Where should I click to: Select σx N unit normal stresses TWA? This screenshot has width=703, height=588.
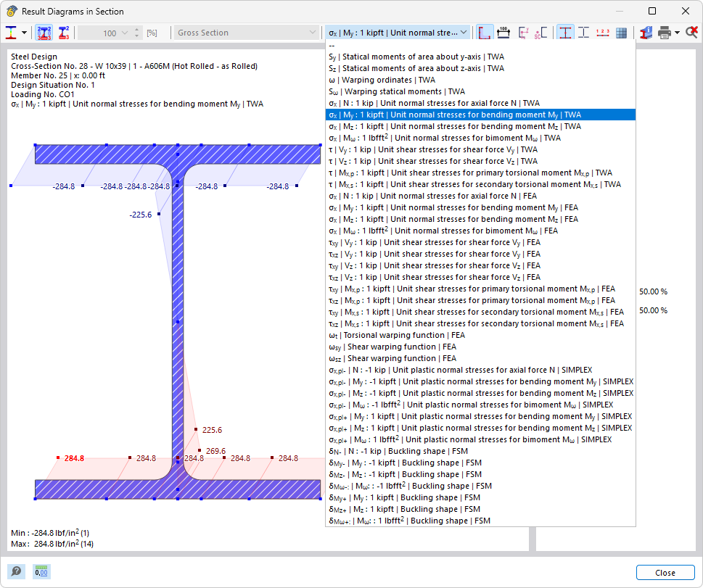[480, 104]
